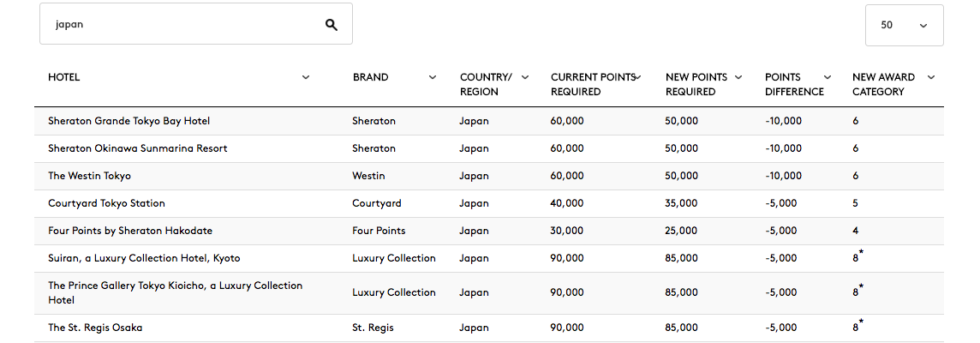Viewport: 980px width, 343px height.
Task: Sort by NEW POINTS REQUIRED chevron
Action: click(x=738, y=78)
